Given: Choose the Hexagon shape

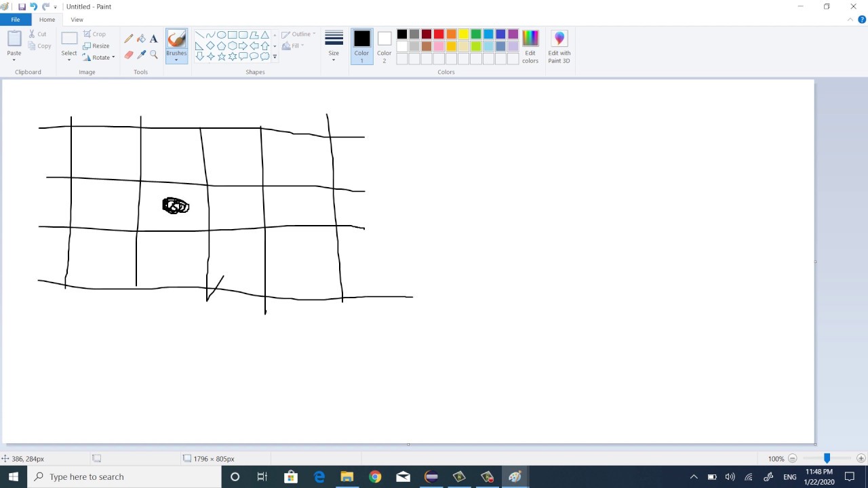Looking at the screenshot, I should coord(232,45).
